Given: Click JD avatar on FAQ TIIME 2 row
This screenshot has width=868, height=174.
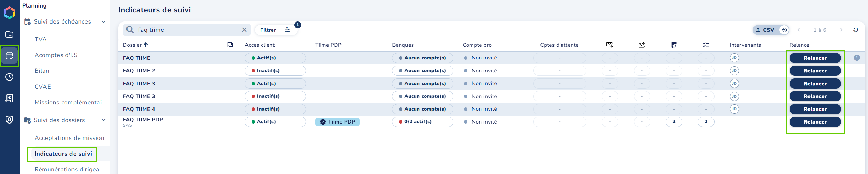Looking at the screenshot, I should [x=734, y=71].
